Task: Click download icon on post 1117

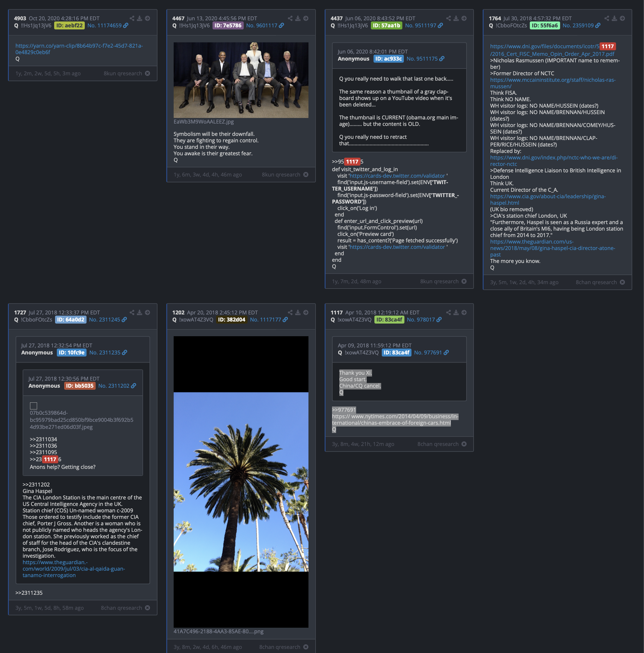Action: pyautogui.click(x=456, y=312)
